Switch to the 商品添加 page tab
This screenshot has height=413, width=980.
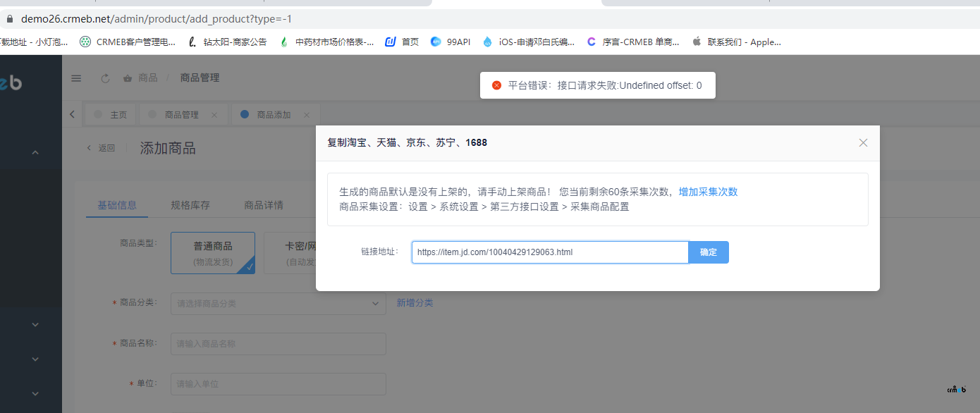275,115
